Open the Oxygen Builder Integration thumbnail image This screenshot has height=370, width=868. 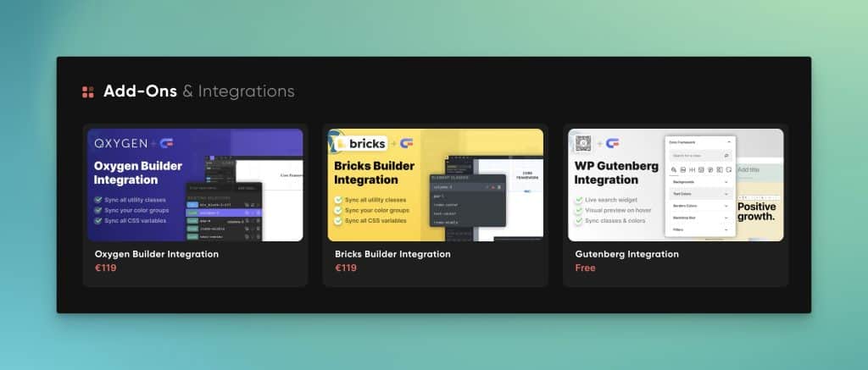196,185
